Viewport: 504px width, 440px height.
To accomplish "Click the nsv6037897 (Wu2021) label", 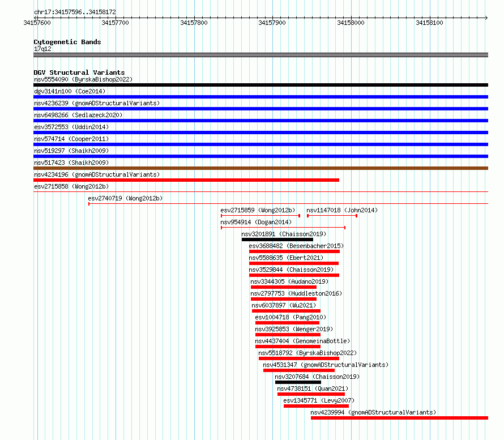I will pyautogui.click(x=284, y=305).
